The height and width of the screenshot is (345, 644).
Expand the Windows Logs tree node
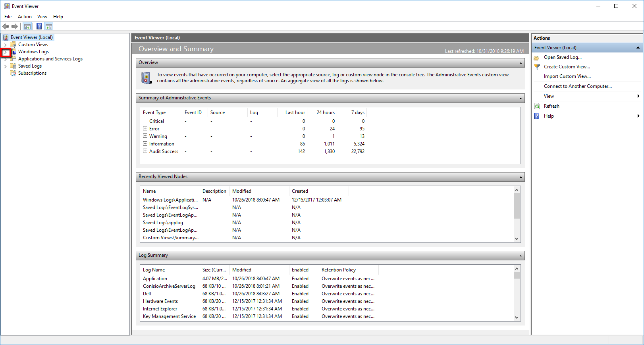click(5, 52)
